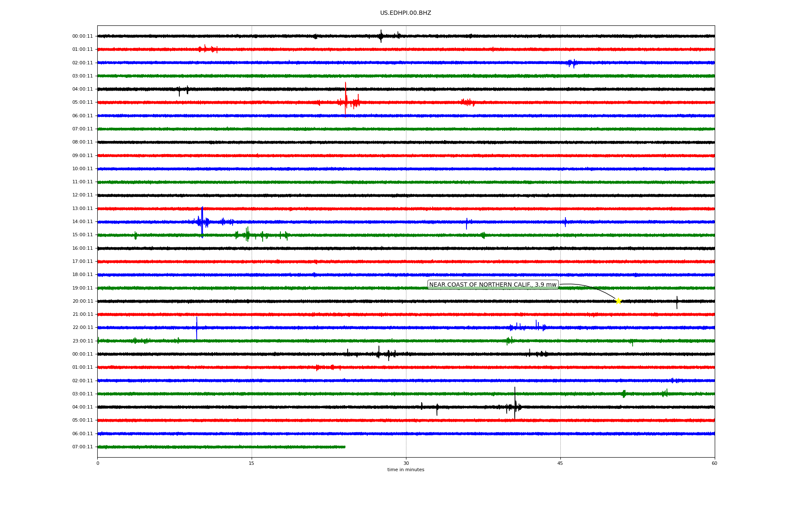Select the 08:00:11 time label
This screenshot has width=812, height=508.
[82, 142]
